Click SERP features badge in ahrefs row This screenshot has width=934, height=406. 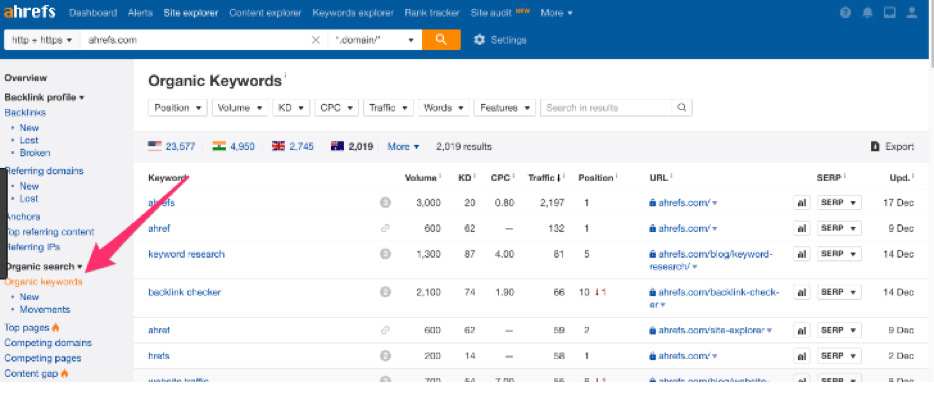click(385, 203)
